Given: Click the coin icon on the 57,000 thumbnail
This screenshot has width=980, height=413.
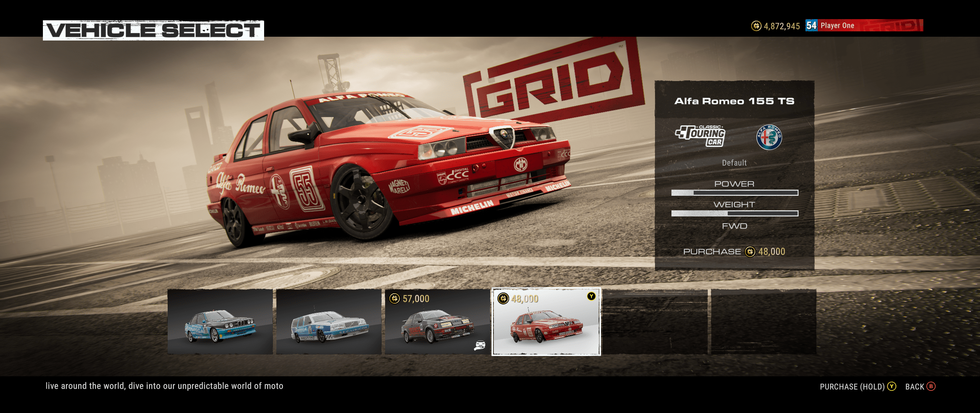Looking at the screenshot, I should click(x=395, y=298).
